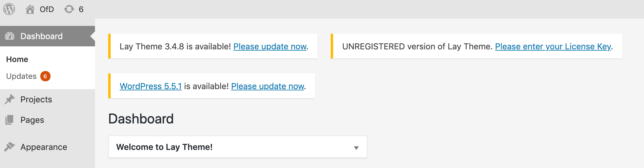
Task: Click the circular updates icon in admin bar
Action: 69,9
